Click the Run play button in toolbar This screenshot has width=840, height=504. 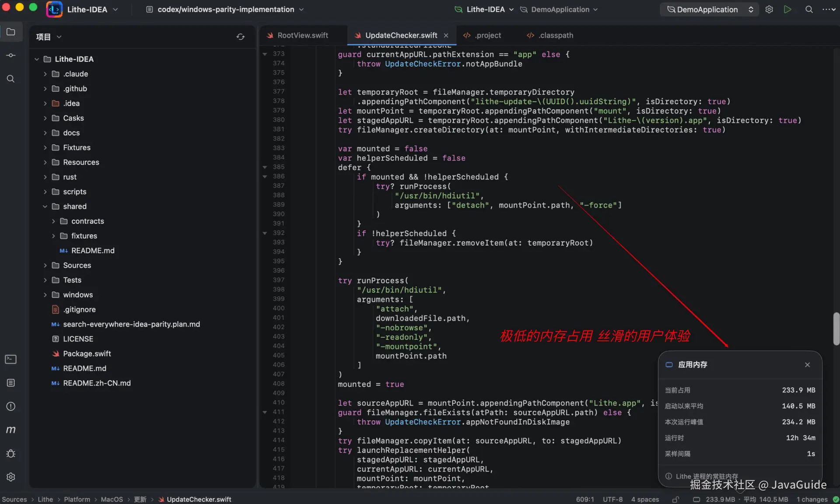(787, 9)
